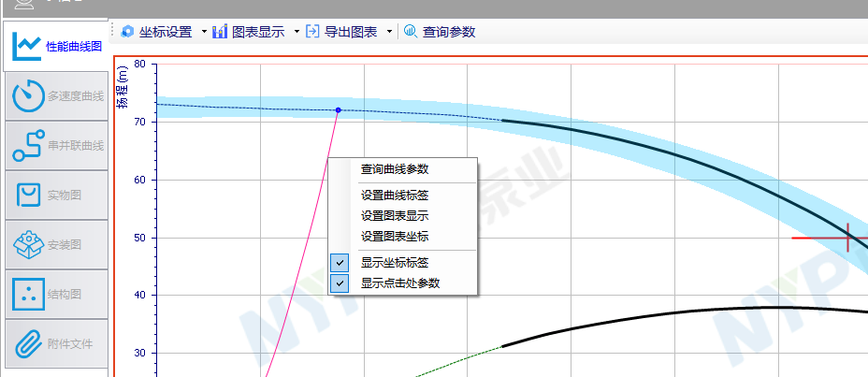Click the red crosshair marker on curve
Viewport: 868px width, 377px height.
coord(847,238)
